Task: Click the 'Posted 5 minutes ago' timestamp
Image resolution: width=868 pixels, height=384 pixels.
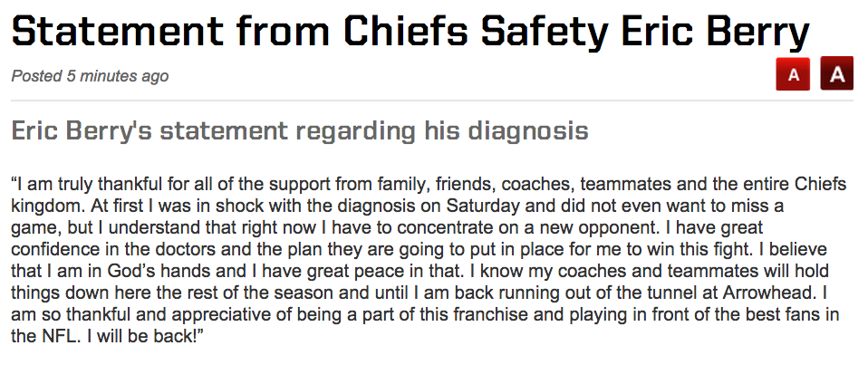Action: [90, 76]
